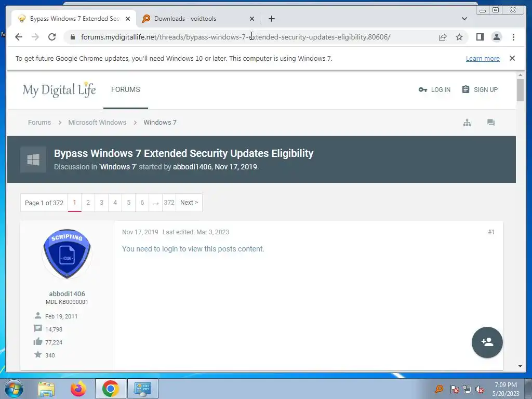Open post permalink #1
532x399 pixels.
point(491,232)
